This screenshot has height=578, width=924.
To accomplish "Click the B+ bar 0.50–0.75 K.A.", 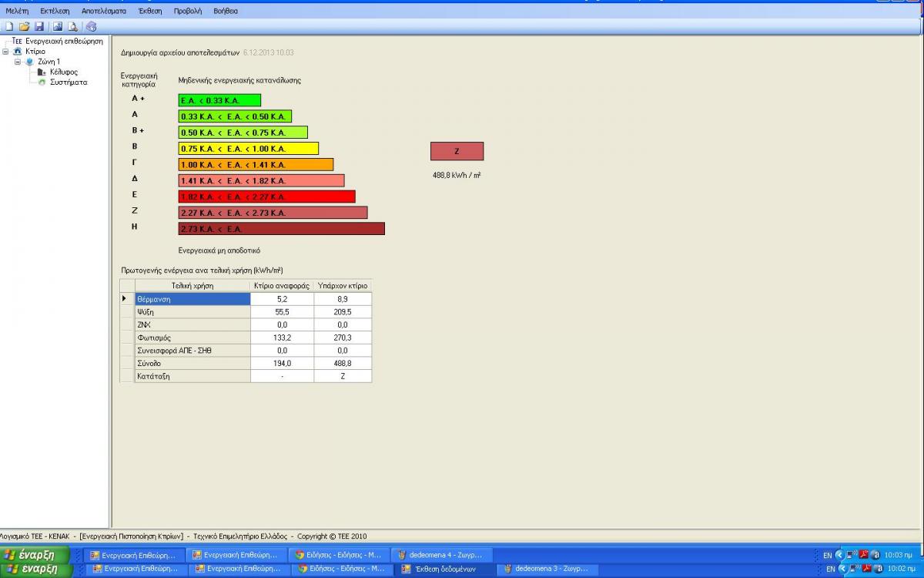I will [243, 133].
